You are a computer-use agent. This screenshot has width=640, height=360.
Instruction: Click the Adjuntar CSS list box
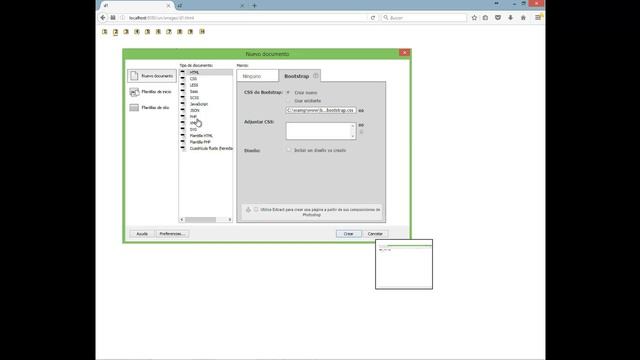(321, 131)
